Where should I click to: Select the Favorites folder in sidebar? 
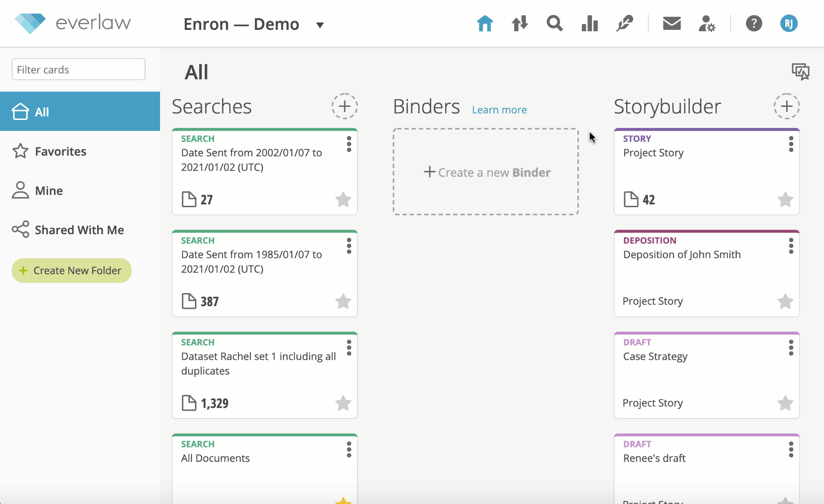pyautogui.click(x=80, y=151)
